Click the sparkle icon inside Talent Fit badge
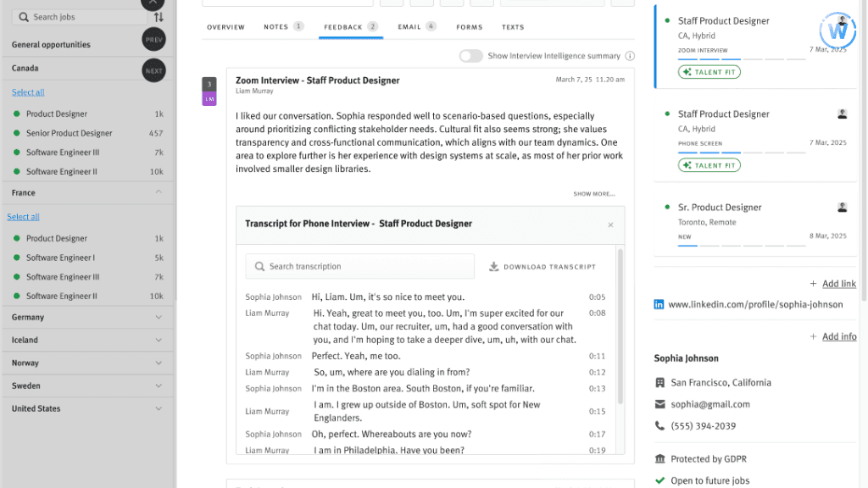Image resolution: width=868 pixels, height=488 pixels. point(687,71)
